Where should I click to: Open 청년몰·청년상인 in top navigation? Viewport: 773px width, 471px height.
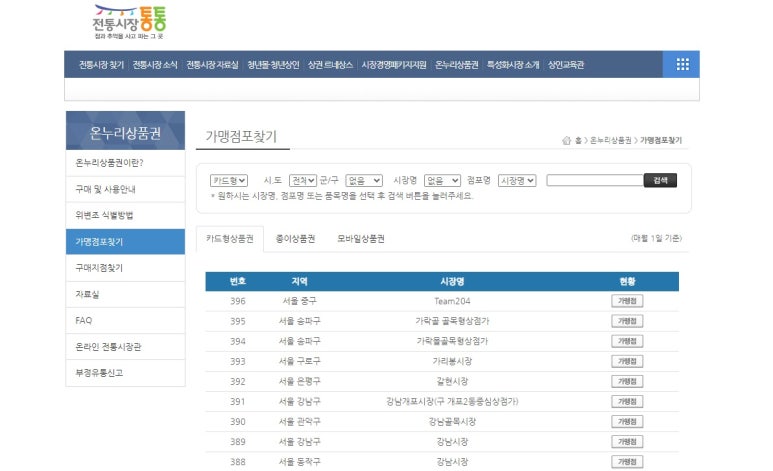coord(273,65)
